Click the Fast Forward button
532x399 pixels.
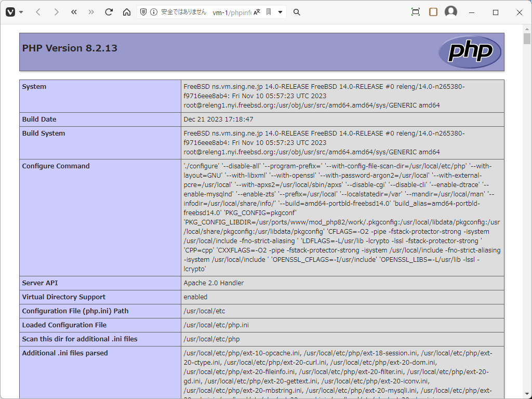(91, 12)
